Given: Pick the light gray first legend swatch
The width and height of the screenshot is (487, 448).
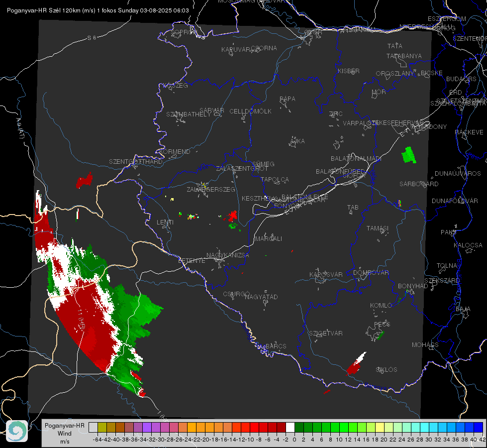Looking at the screenshot, I should (93, 427).
